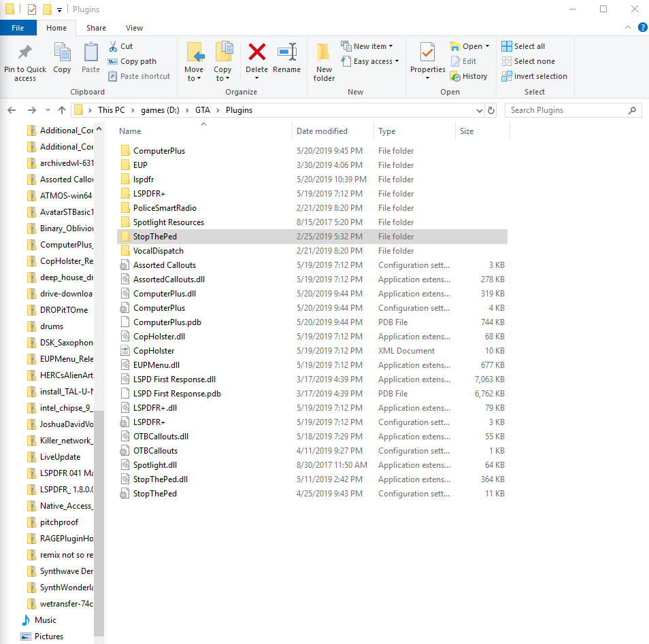Sort by the Date modified column
The height and width of the screenshot is (644, 649).
[333, 131]
